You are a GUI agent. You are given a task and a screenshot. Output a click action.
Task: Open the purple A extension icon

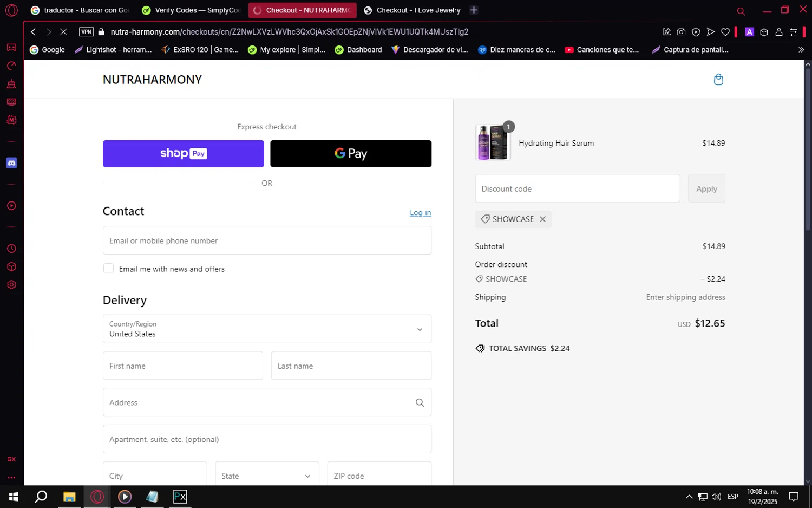(749, 32)
